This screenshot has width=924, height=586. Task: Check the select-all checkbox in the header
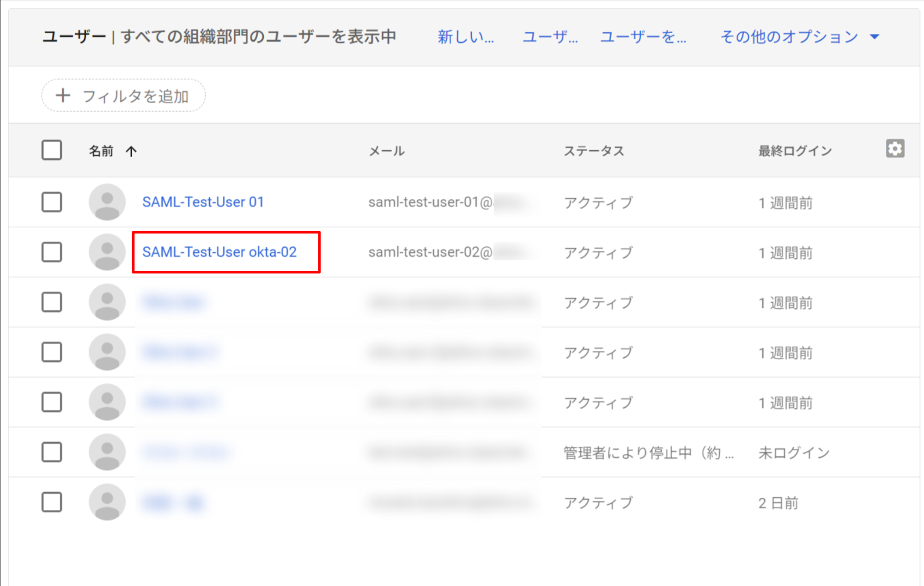coord(51,150)
